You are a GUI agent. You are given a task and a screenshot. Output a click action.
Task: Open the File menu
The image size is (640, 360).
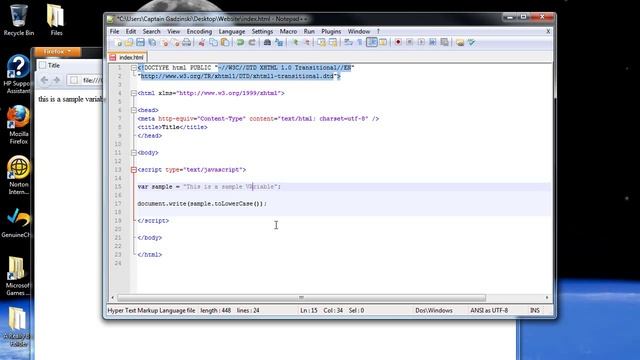click(114, 31)
